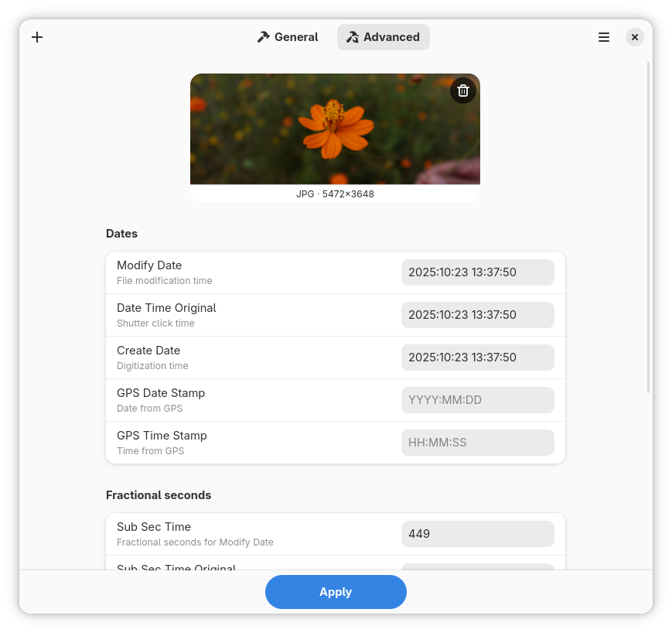Focus the GPS Time Stamp field
The image size is (672, 633).
(477, 442)
